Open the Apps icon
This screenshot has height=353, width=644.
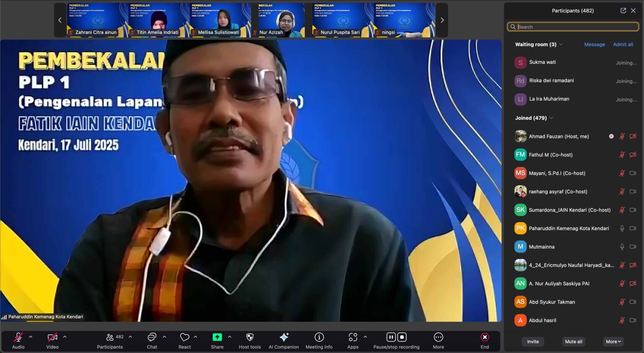(353, 337)
